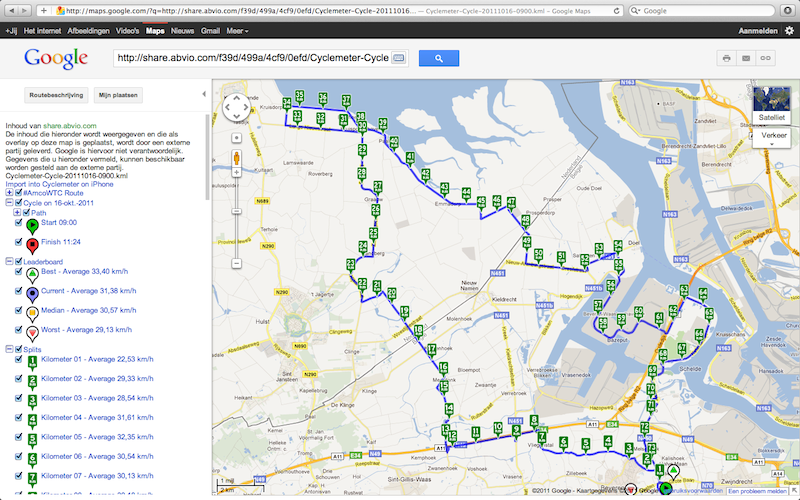Switch to Satelliet map view thumbnail
The image size is (800, 500).
[771, 105]
